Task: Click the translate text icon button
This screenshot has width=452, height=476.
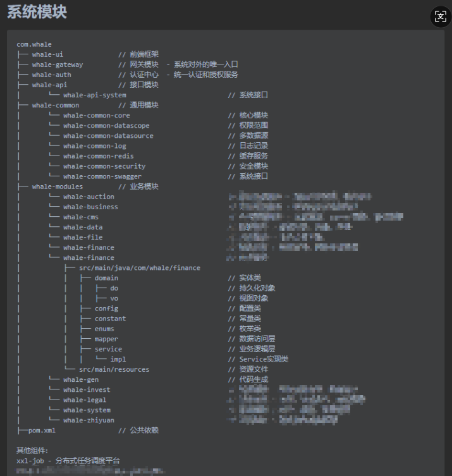Action: pyautogui.click(x=441, y=16)
